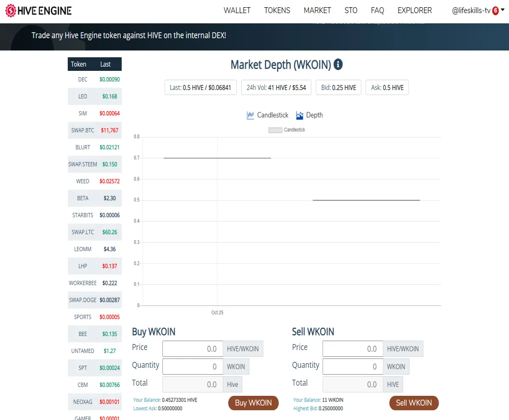Toggle the Candlestick legend swatch

pos(275,130)
